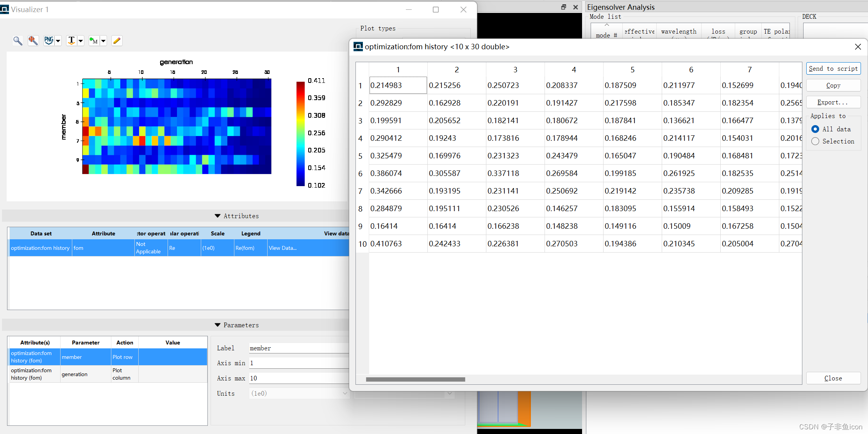
Task: Click the export to MATLAB icon
Action: pos(94,41)
